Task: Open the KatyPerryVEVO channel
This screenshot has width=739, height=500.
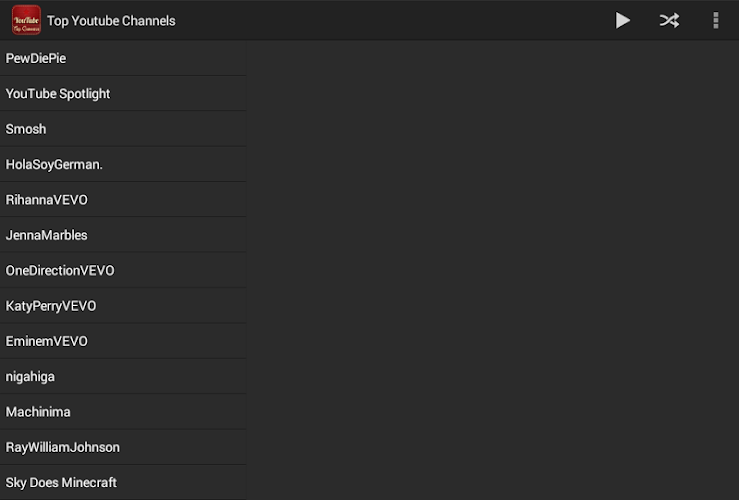Action: 122,306
